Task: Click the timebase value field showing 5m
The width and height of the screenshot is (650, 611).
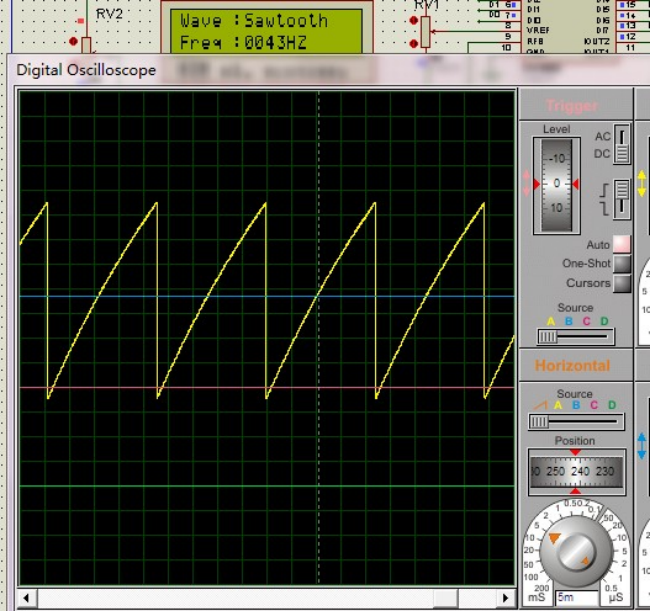Action: point(577,597)
